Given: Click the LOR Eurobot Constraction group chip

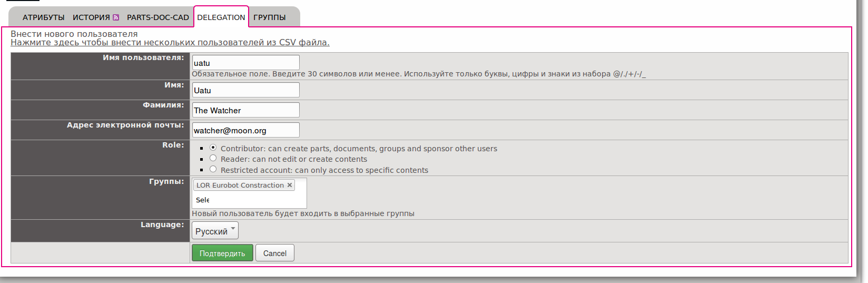Looking at the screenshot, I should (240, 185).
